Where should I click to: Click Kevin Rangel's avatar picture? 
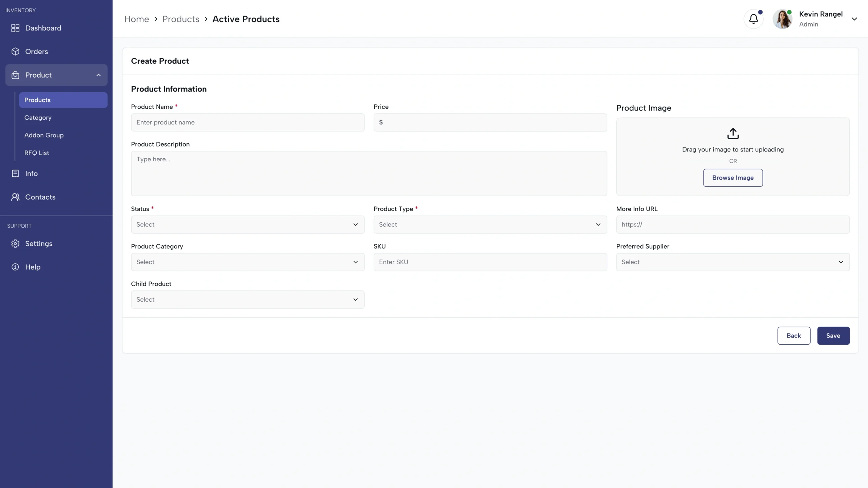(782, 19)
